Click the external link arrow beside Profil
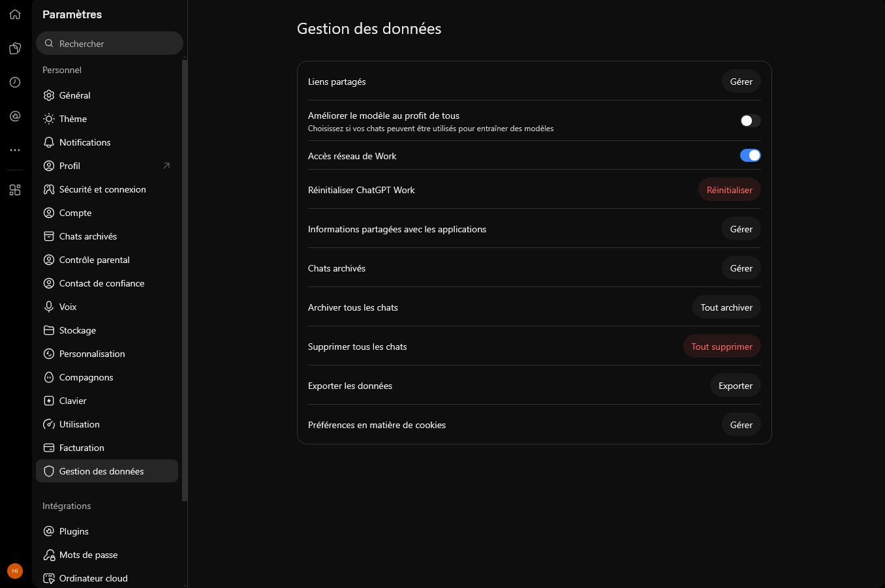The image size is (885, 588). coord(166,166)
